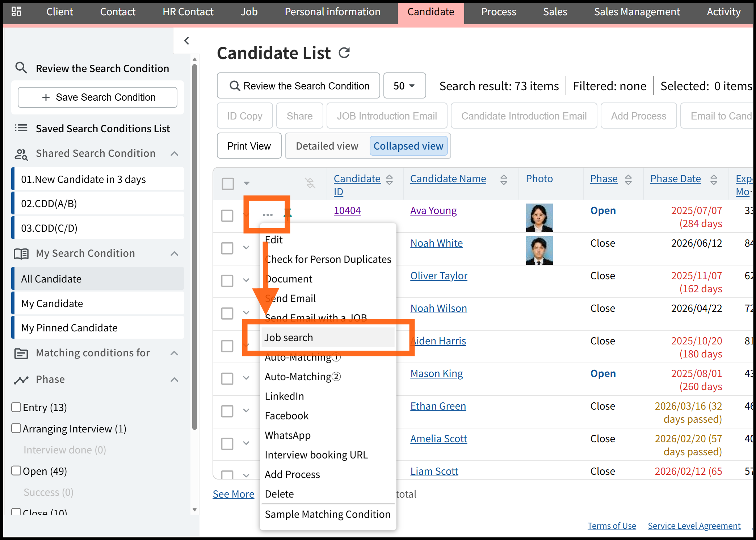Expand the Noah White row chevron

(246, 248)
